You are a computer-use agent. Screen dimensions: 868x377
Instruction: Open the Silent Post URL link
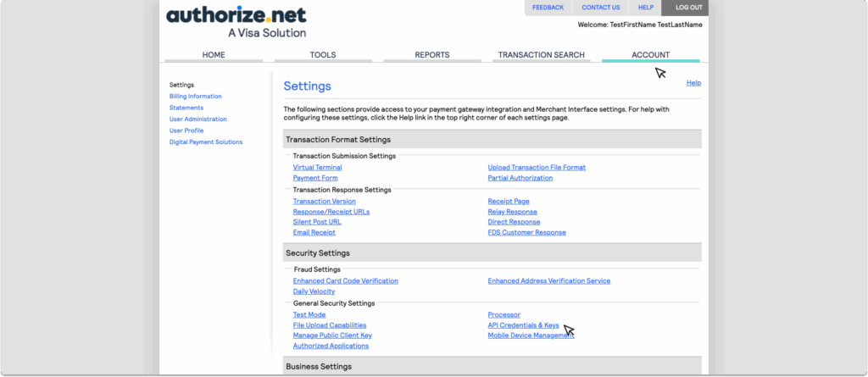[x=317, y=222]
